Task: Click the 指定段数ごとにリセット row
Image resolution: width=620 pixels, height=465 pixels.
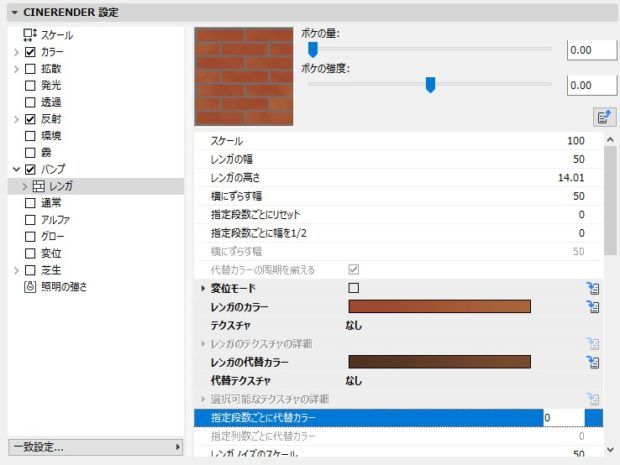Action: click(399, 215)
